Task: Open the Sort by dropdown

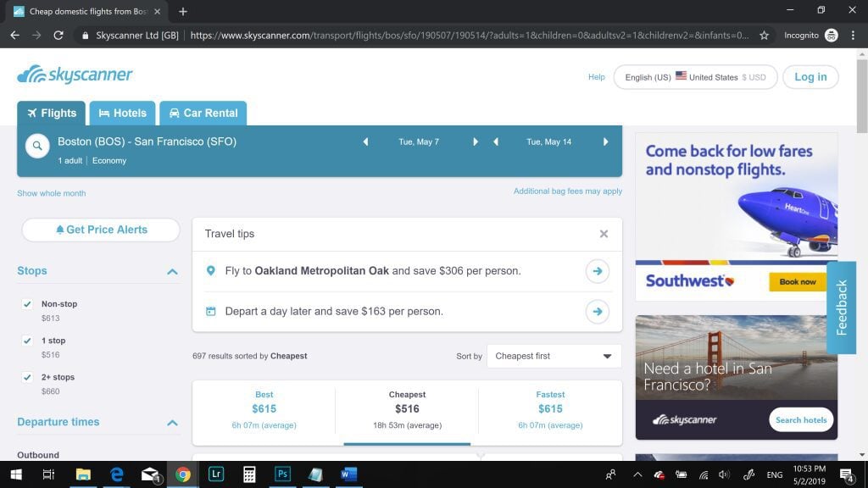Action: click(x=554, y=356)
